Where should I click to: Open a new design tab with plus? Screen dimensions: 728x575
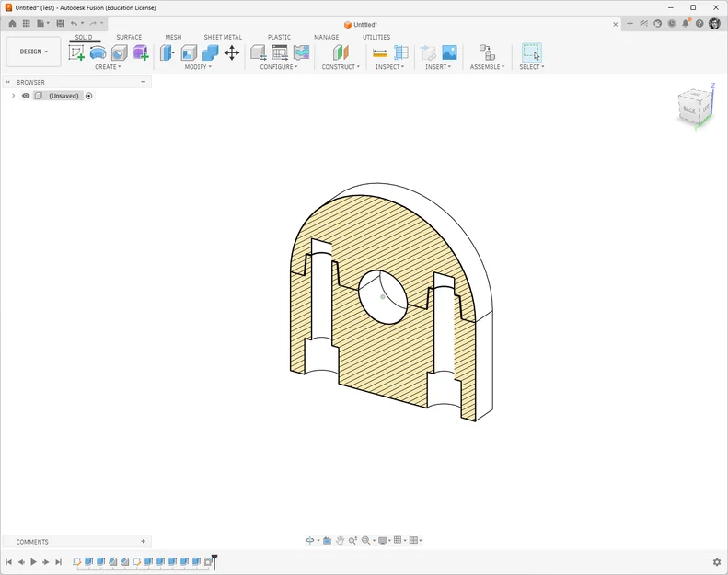tap(630, 23)
